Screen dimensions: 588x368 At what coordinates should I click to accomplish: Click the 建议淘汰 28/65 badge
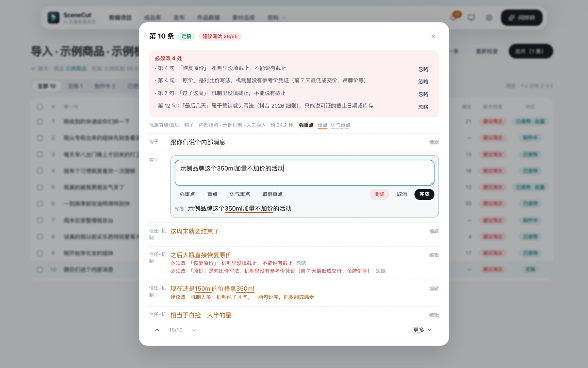point(220,36)
